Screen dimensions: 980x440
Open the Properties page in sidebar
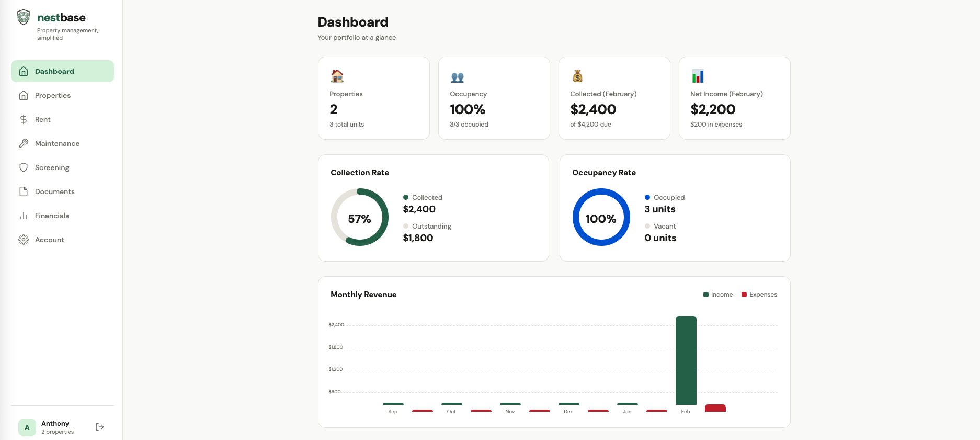53,95
